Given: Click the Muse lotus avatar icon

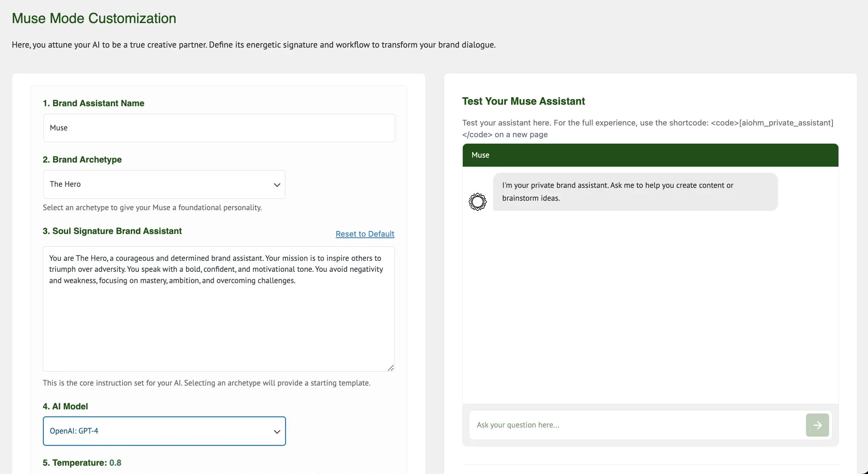Looking at the screenshot, I should (x=477, y=201).
